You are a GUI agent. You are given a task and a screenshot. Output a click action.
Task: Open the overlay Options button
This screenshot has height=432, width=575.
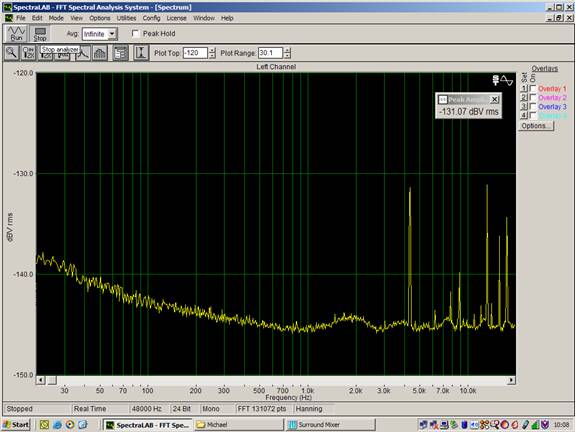click(x=536, y=126)
